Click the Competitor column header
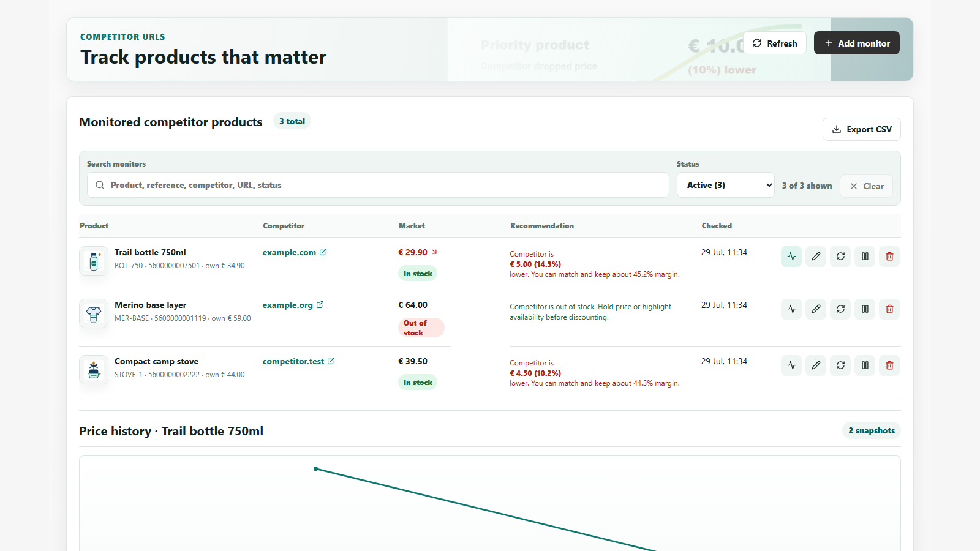Image resolution: width=980 pixels, height=551 pixels. click(284, 226)
